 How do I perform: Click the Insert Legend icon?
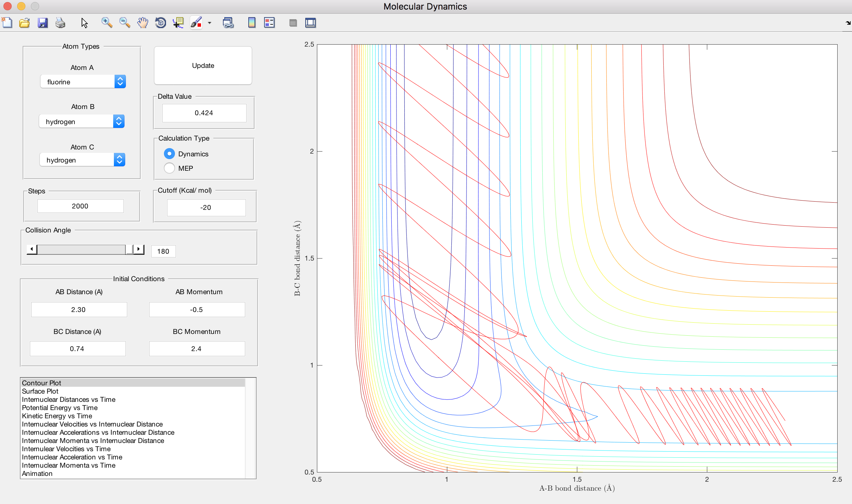click(x=269, y=23)
